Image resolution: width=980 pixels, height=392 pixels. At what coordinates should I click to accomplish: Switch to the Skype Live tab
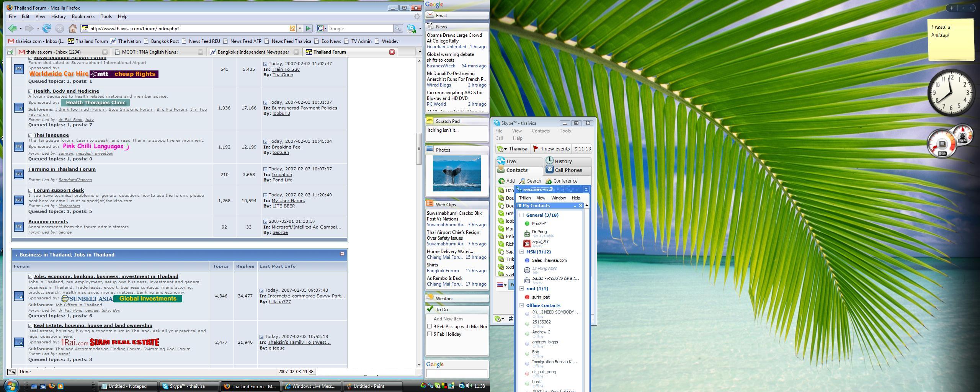pyautogui.click(x=519, y=161)
